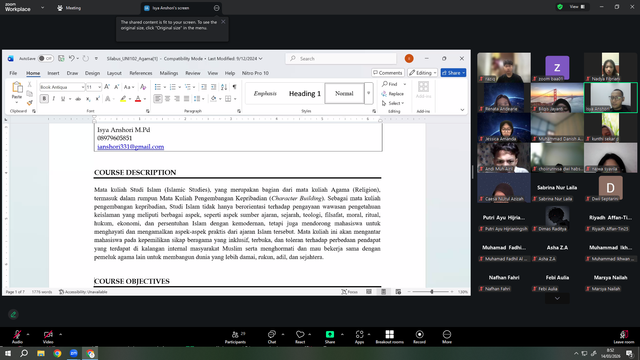The image size is (640, 360).
Task: Click the Sort A-Z icon
Action: [x=224, y=87]
